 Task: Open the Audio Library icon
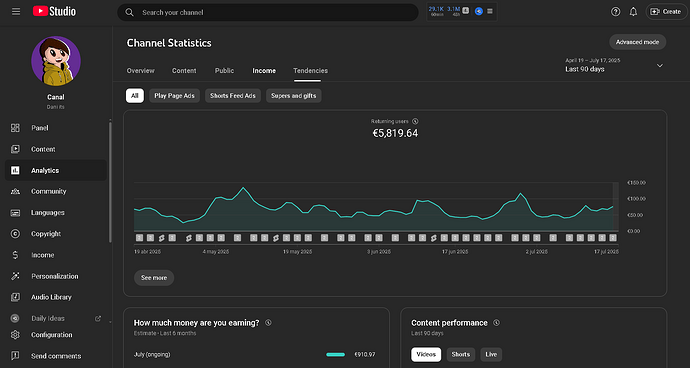click(15, 297)
